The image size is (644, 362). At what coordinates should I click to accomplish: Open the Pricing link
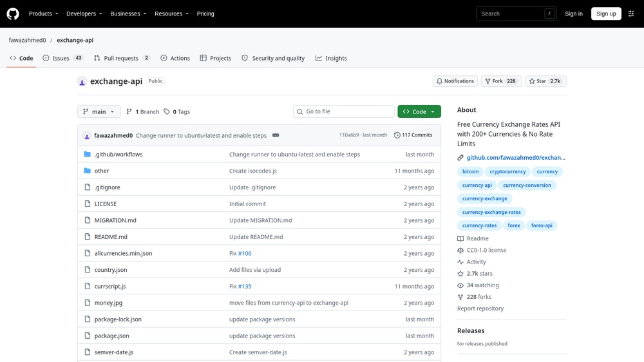(x=205, y=14)
